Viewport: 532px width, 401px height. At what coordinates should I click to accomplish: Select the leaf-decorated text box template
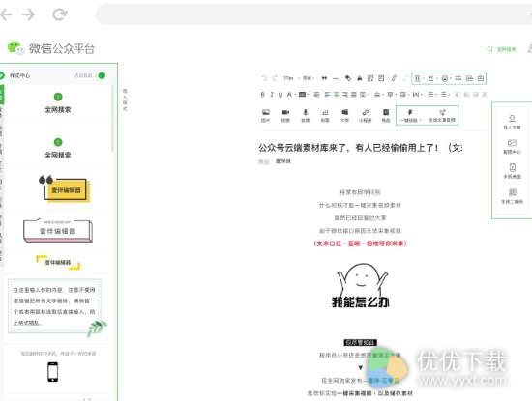57,308
